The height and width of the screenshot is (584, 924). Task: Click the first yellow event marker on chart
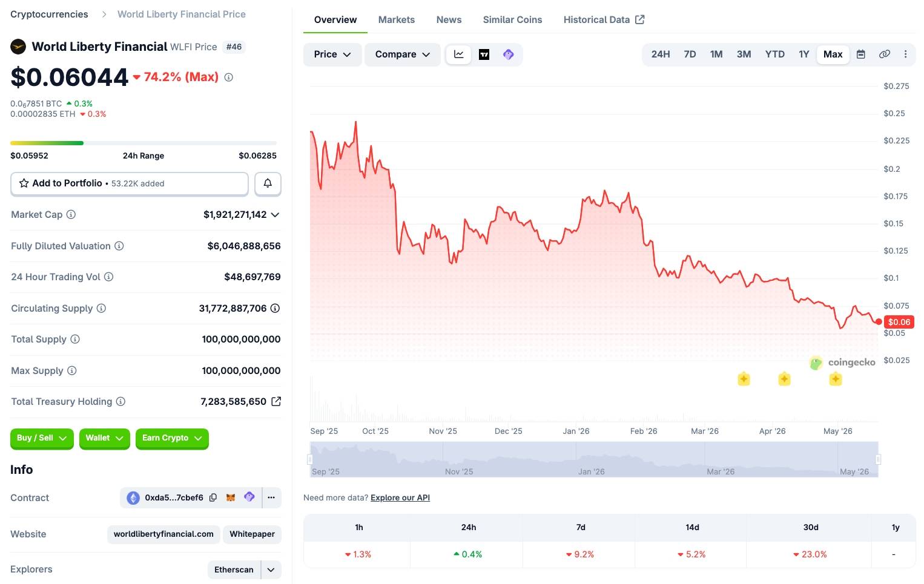pos(744,379)
